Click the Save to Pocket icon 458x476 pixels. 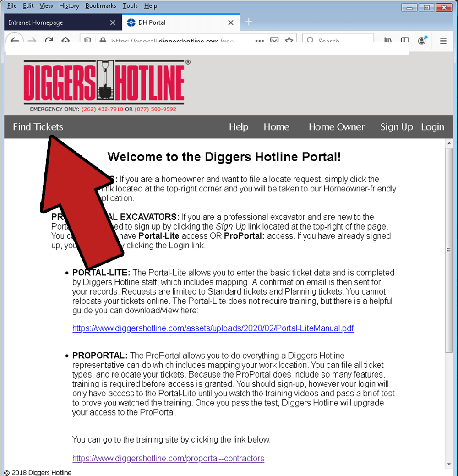tap(274, 40)
